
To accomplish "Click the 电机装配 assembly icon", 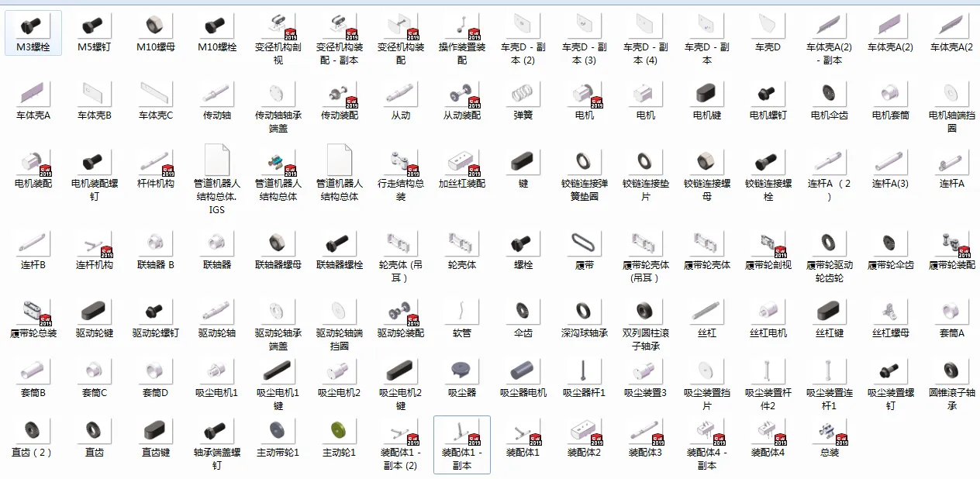I will [x=33, y=163].
